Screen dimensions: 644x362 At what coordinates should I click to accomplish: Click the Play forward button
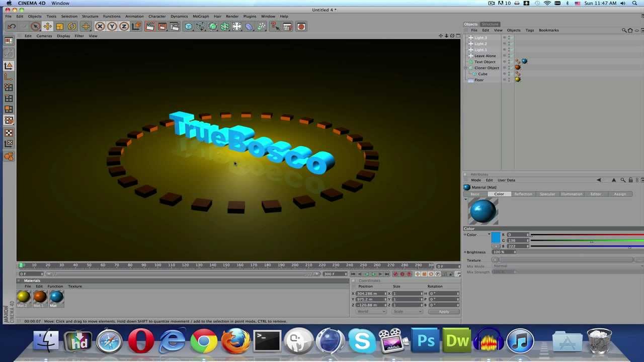373,274
